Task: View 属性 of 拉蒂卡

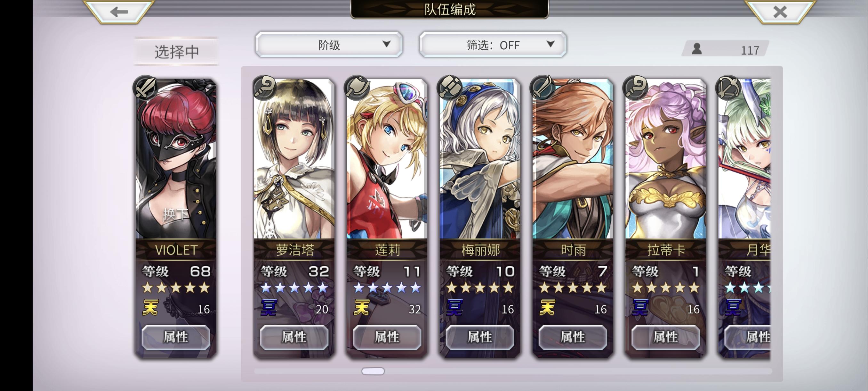Action: [x=665, y=337]
